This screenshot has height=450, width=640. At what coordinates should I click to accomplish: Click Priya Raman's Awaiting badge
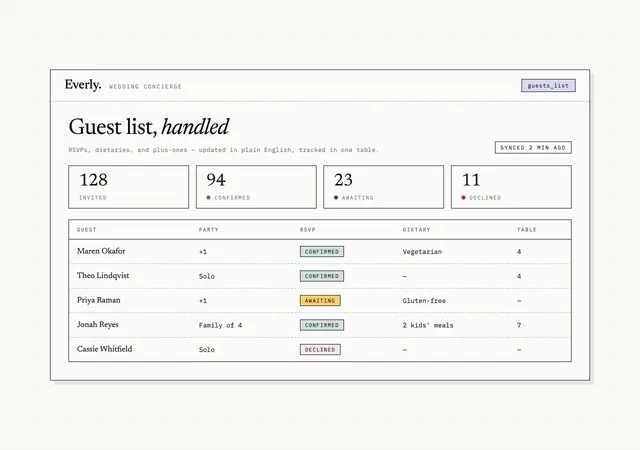(320, 301)
